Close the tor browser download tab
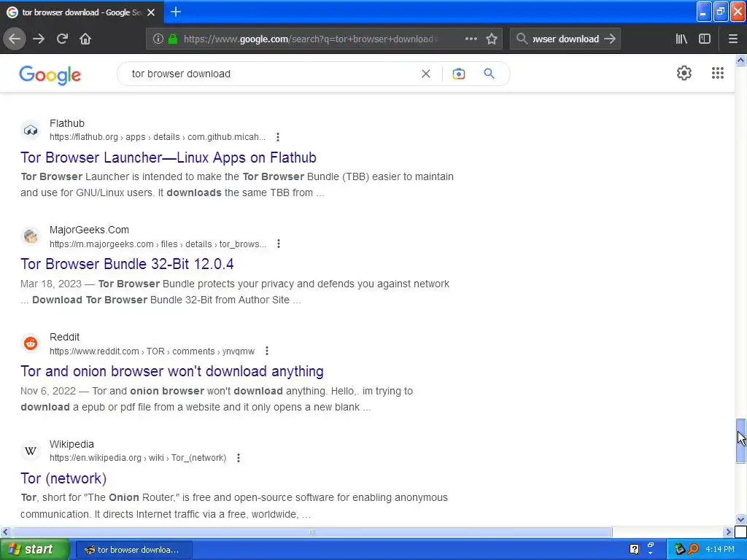Viewport: 747px width, 560px height. [x=151, y=12]
